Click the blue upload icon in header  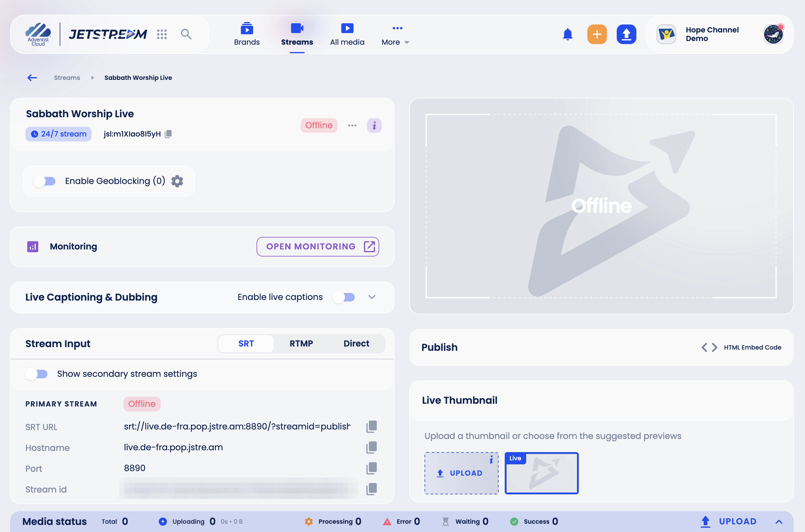[626, 34]
